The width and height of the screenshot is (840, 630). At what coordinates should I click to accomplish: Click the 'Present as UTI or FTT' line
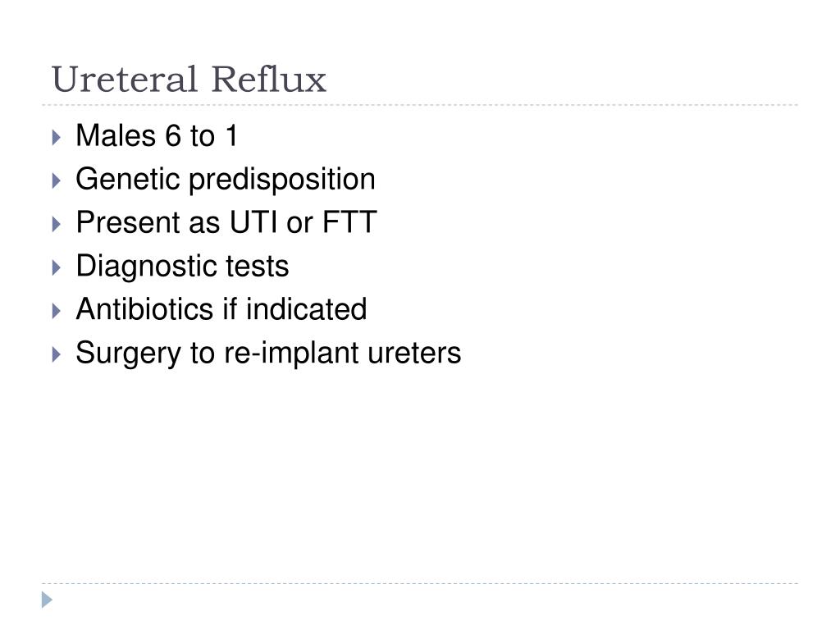(x=226, y=222)
